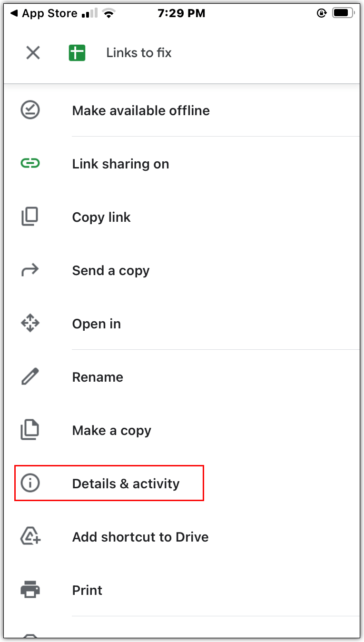Image resolution: width=364 pixels, height=642 pixels.
Task: Tap the Copy link duplicate-pages icon
Action: [30, 217]
